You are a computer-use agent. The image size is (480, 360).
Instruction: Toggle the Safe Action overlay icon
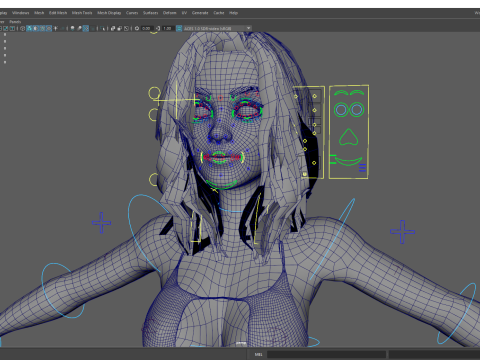(5, 28)
